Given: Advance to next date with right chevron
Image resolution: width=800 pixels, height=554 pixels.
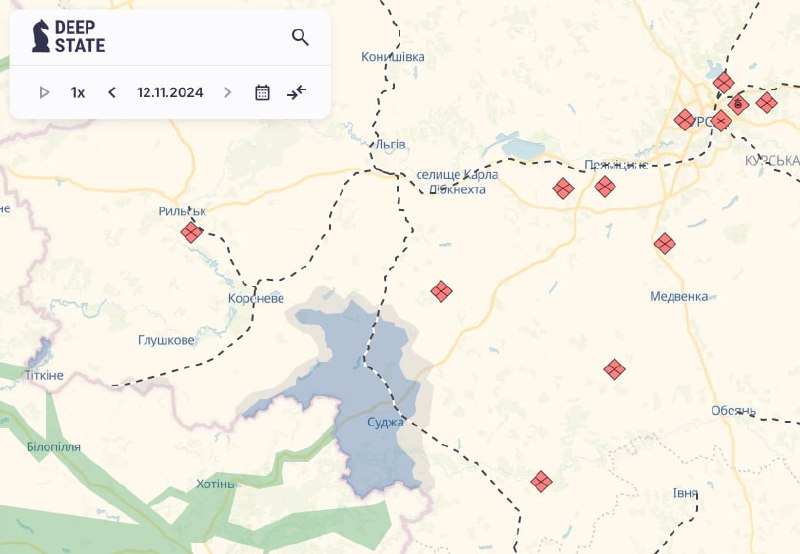Looking at the screenshot, I should 228,92.
